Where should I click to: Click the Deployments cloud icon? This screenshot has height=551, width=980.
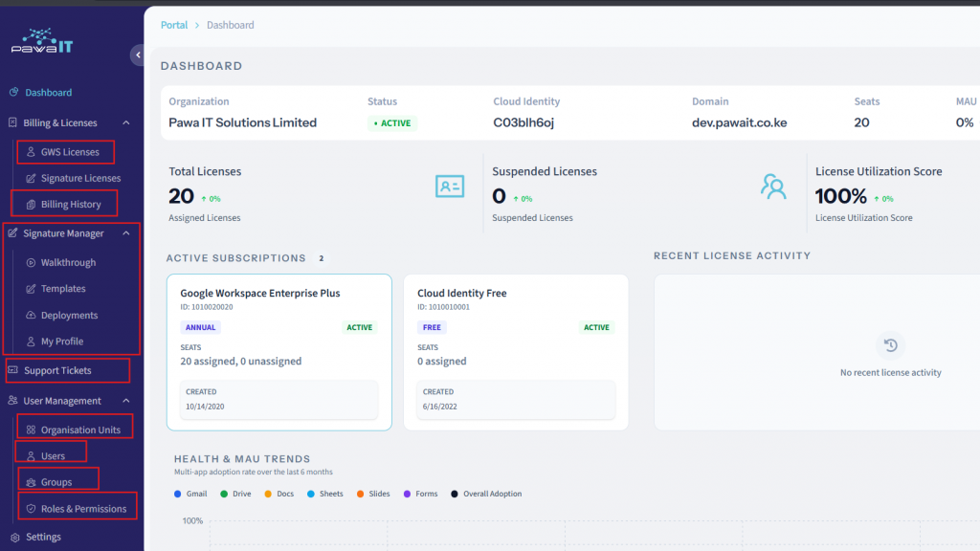coord(31,315)
